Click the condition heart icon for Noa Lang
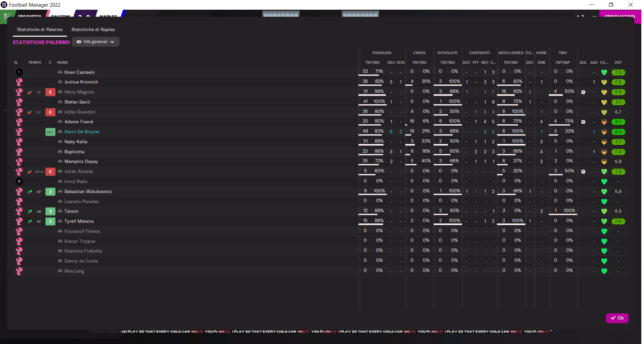 point(604,271)
